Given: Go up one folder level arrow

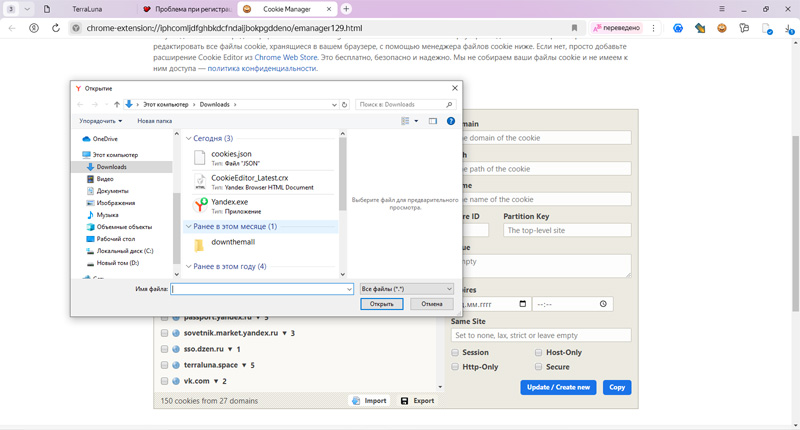Looking at the screenshot, I should click(116, 104).
